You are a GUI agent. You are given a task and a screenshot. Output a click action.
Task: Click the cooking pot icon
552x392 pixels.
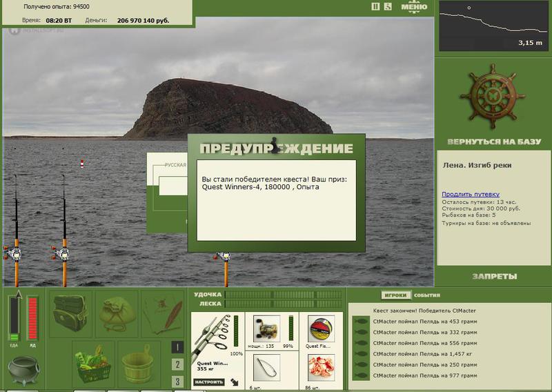pos(23,371)
